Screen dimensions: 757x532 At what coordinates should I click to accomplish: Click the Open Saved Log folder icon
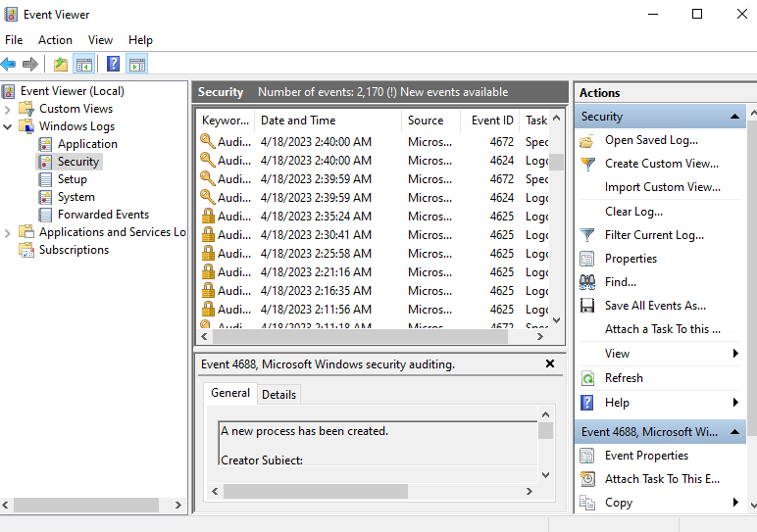click(x=587, y=141)
